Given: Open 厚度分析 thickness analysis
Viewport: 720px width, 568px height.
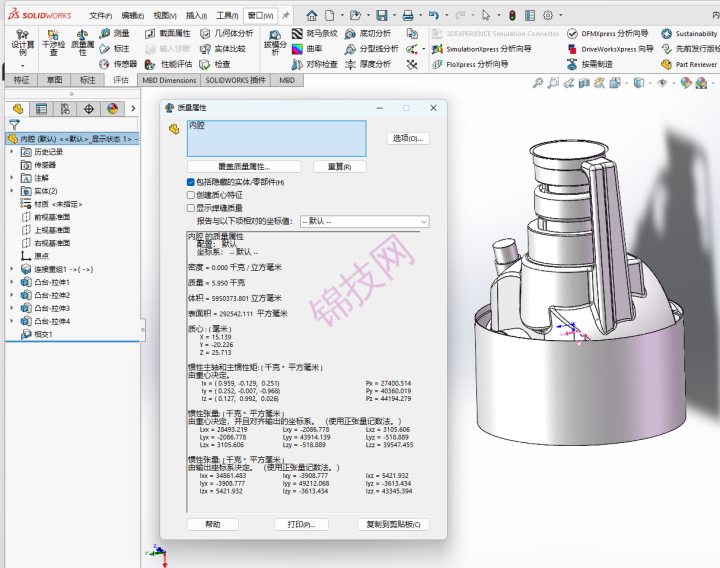Looking at the screenshot, I should click(x=368, y=64).
